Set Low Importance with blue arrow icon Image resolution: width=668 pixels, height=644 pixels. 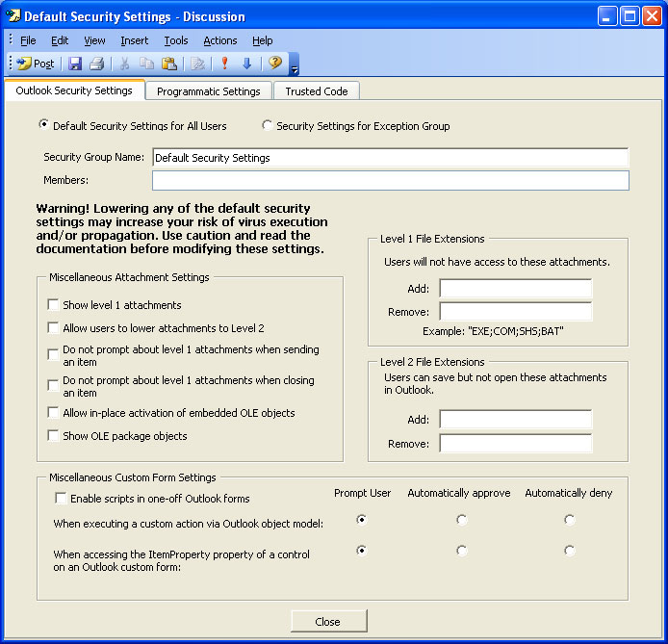click(246, 64)
